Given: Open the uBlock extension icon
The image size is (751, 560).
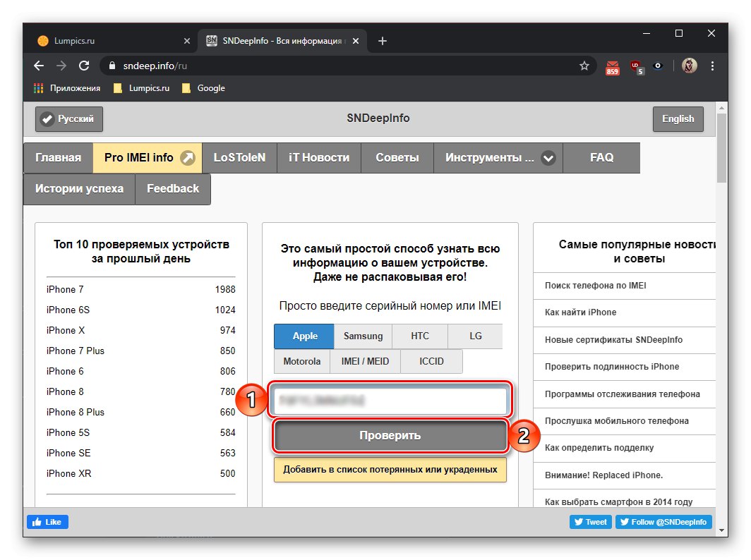Looking at the screenshot, I should (x=637, y=67).
